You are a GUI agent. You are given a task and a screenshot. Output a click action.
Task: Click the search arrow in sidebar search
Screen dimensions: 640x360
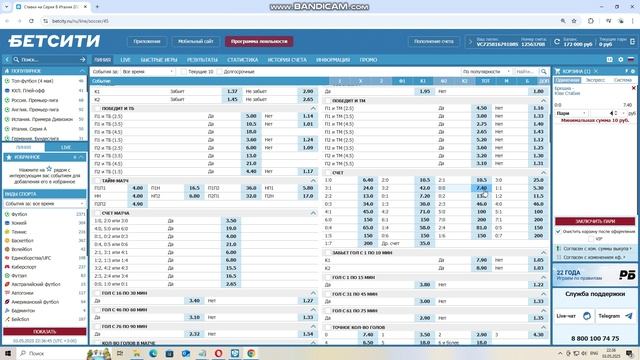point(82,60)
